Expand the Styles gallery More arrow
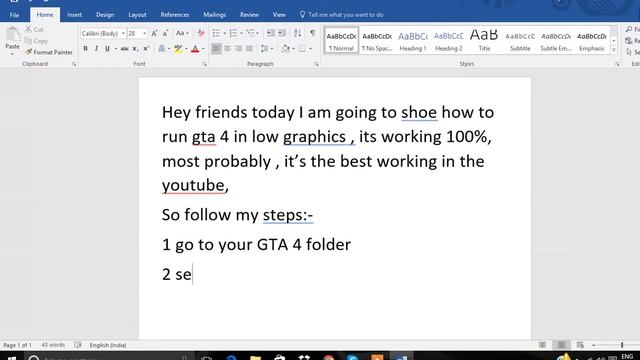 click(x=613, y=50)
